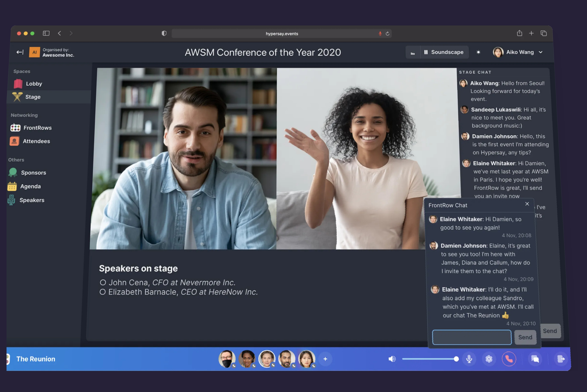Click Damien Johnson's name in Stage Chat
587x392 pixels.
click(494, 136)
